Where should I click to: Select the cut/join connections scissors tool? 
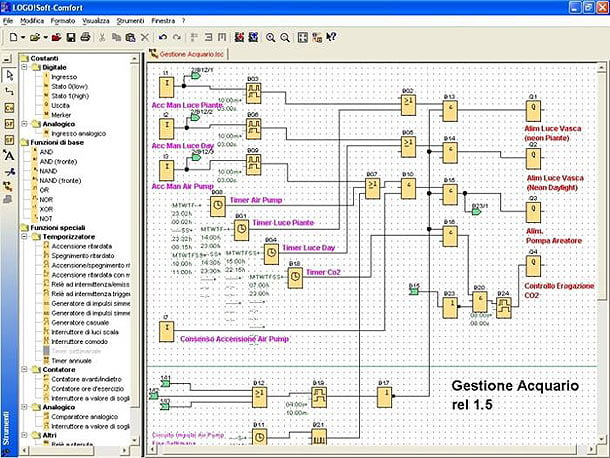pyautogui.click(x=9, y=171)
